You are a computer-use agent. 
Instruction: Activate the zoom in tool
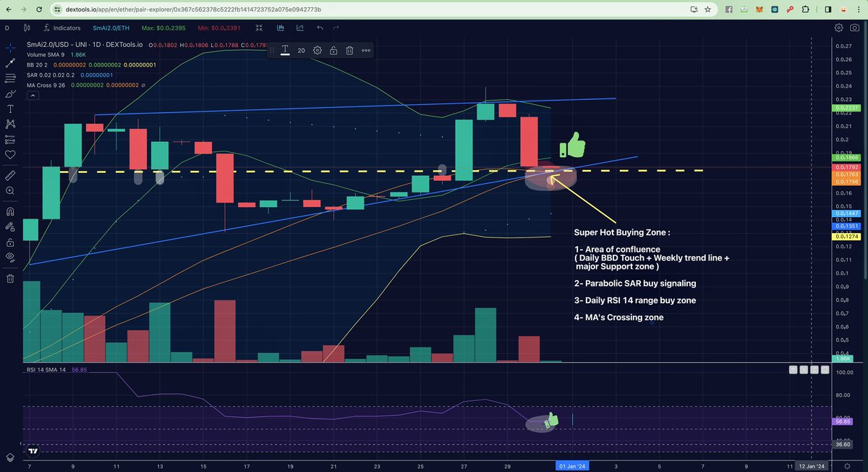tap(10, 190)
